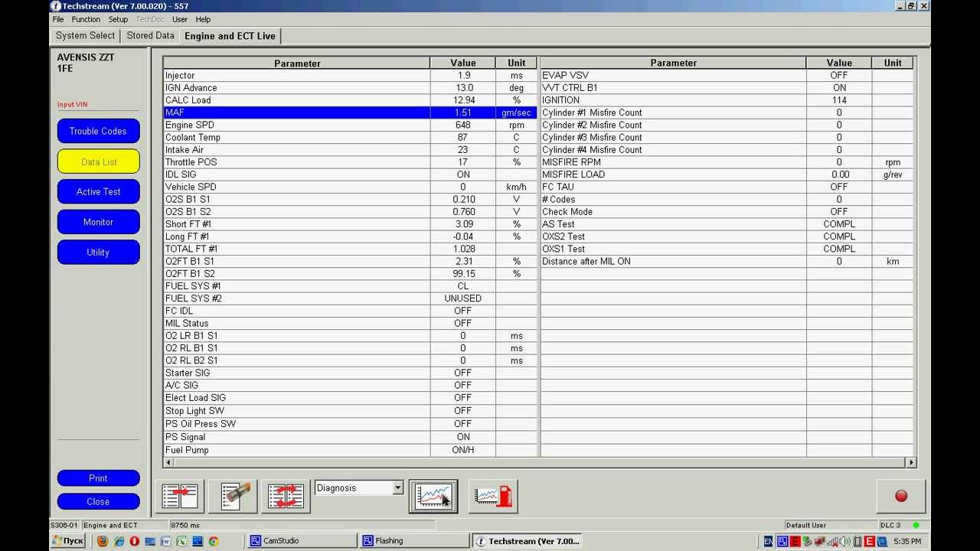Click the snapshot pencil toolbar icon
The image size is (980, 551).
233,496
